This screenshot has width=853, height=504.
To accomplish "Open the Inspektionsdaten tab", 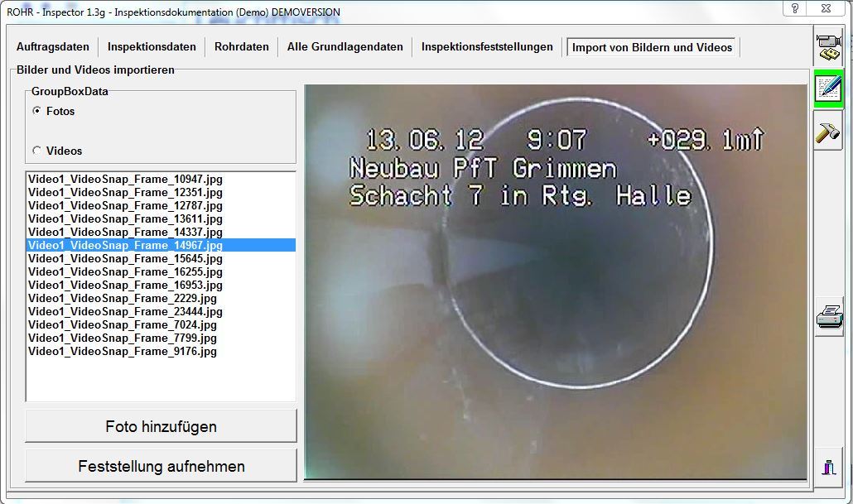I will [152, 47].
